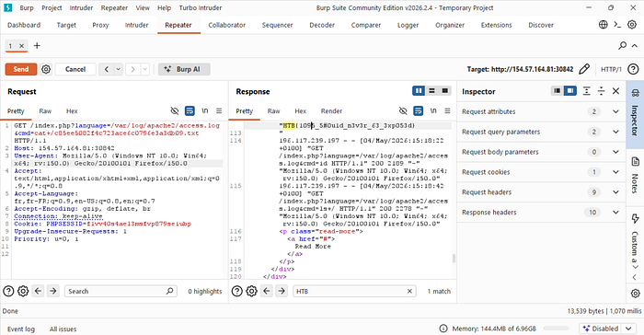Image resolution: width=644 pixels, height=335 pixels.
Task: Open Repeater help question mark icon
Action: tap(633, 69)
